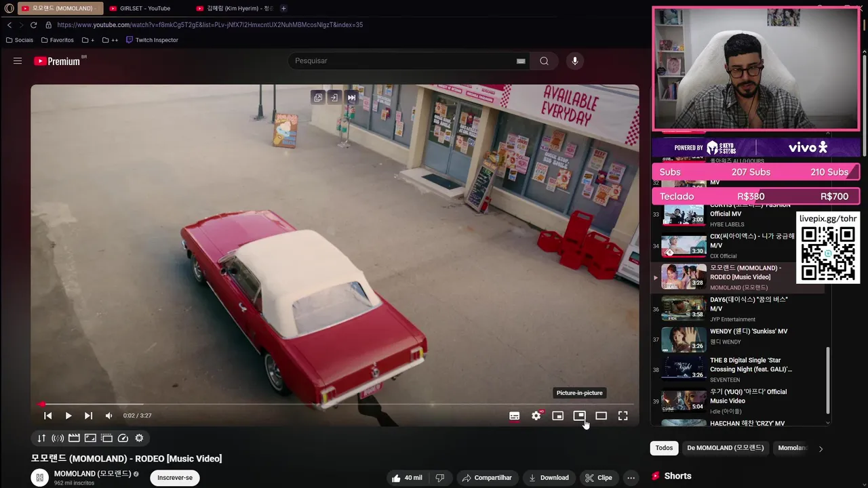Screen dimensions: 868x488
Task: Click the Compartilhar share button
Action: click(x=486, y=478)
